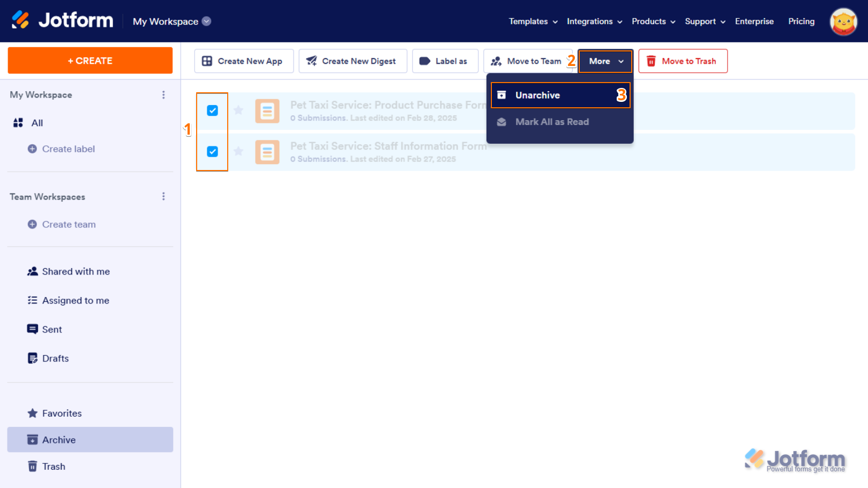Click the Mark All as Read envelope icon
The height and width of the screenshot is (488, 868).
tap(502, 122)
